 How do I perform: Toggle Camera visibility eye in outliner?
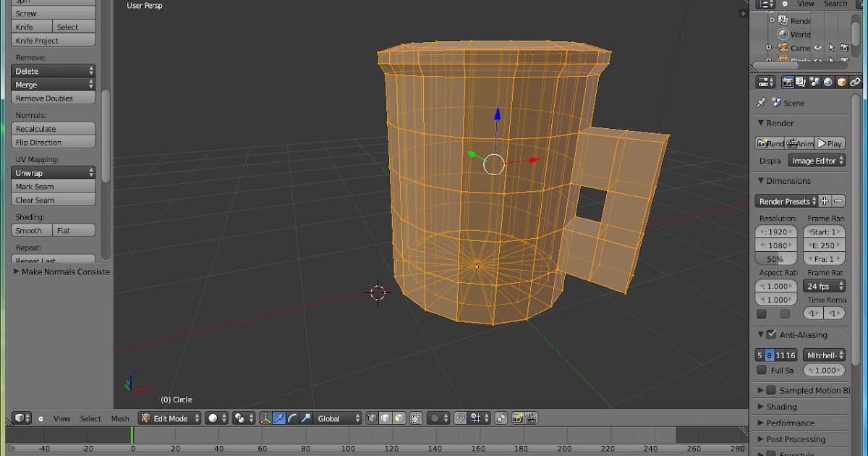pyautogui.click(x=818, y=48)
